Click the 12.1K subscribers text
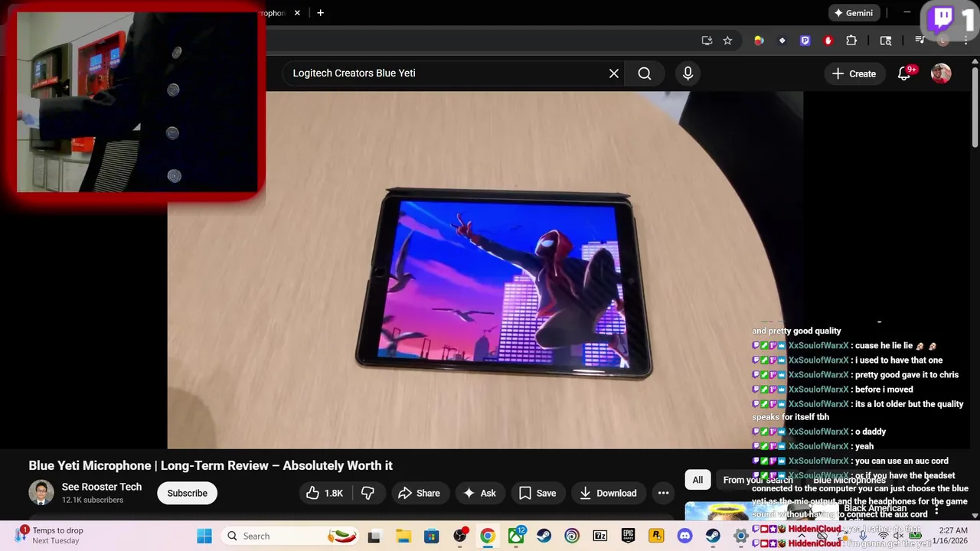This screenshot has height=551, width=980. click(93, 500)
